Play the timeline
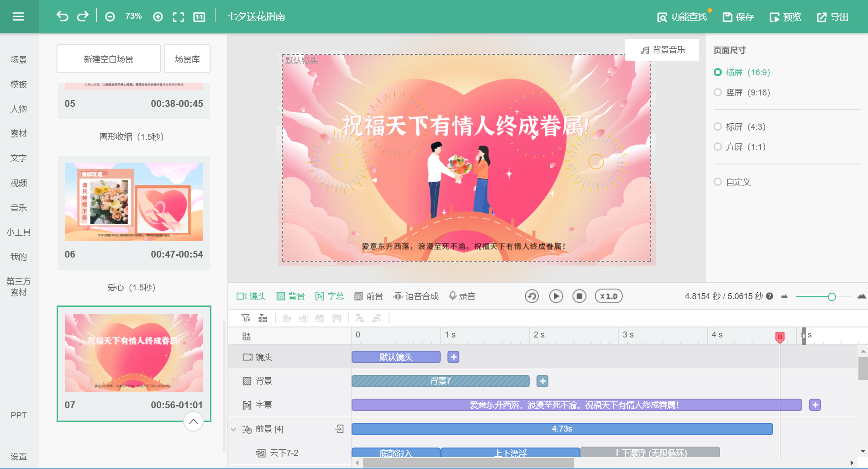 pos(556,296)
